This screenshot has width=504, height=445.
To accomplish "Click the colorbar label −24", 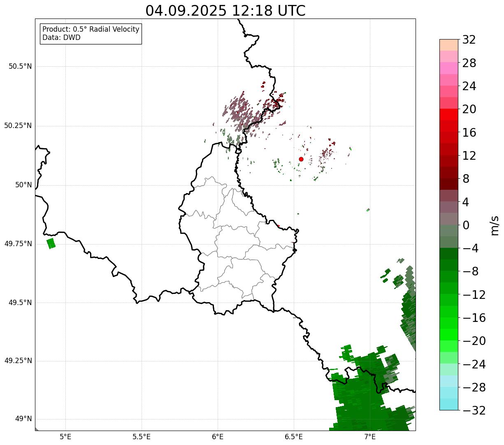I will tap(474, 364).
